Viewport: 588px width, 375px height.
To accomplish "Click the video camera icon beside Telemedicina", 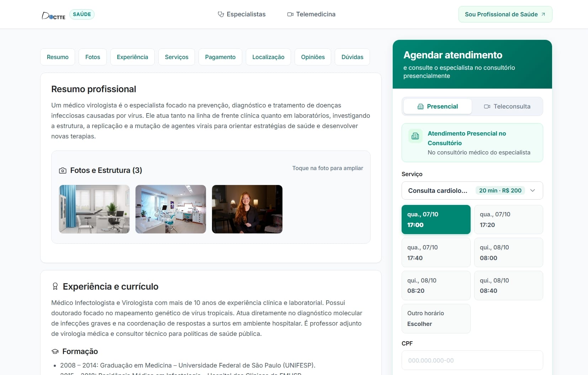I will pyautogui.click(x=290, y=14).
